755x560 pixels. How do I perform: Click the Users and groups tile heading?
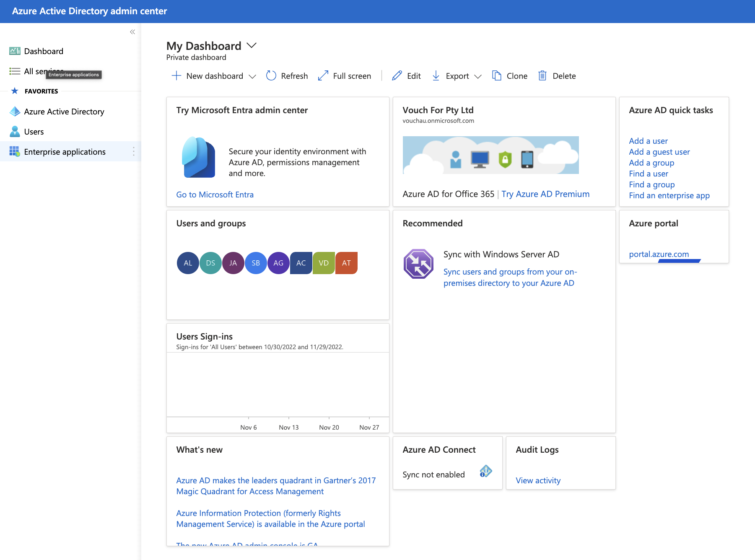[x=211, y=223]
